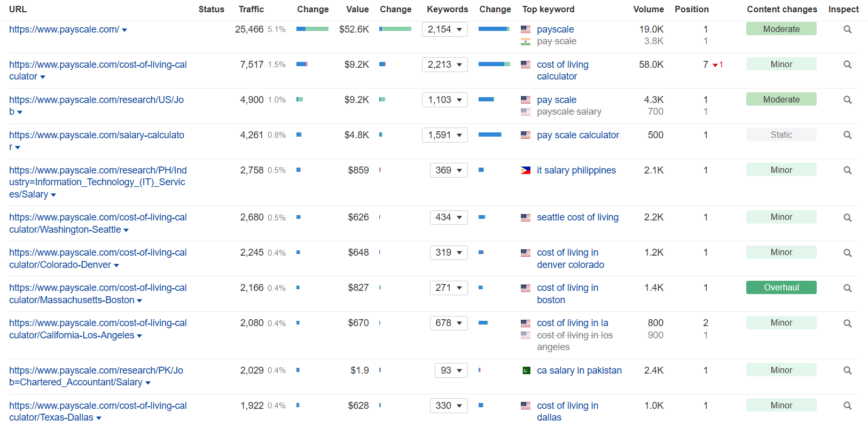Screen dimensions: 868x427
Task: Sort by Position column header
Action: 692,9
